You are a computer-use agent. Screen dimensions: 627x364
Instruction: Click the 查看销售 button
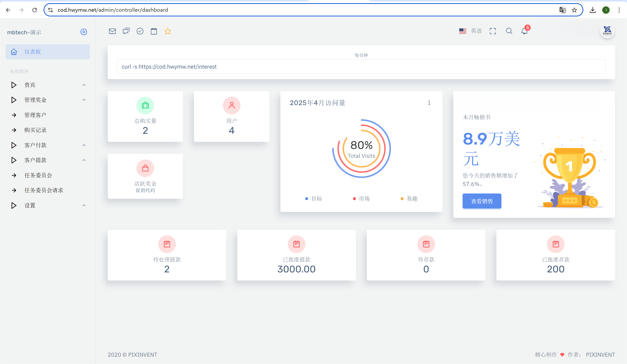coord(482,201)
